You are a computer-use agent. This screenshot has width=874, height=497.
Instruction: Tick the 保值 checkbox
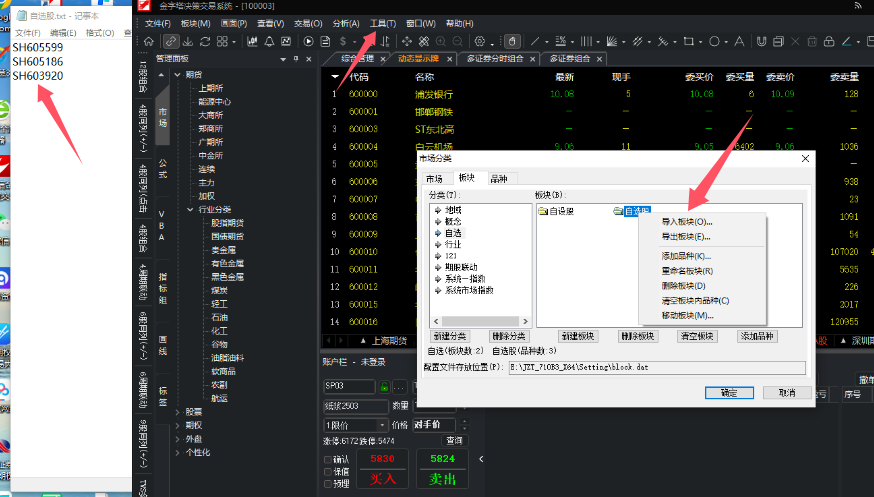coord(328,472)
